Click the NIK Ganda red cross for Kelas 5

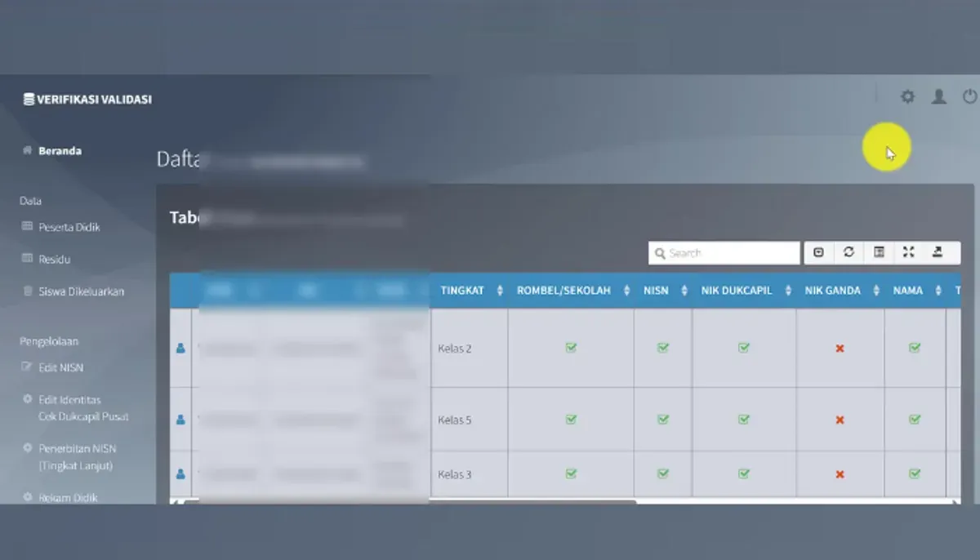[840, 420]
